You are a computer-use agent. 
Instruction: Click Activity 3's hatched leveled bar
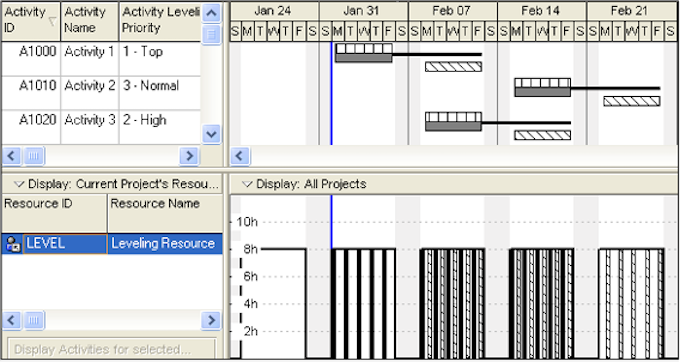pos(543,135)
